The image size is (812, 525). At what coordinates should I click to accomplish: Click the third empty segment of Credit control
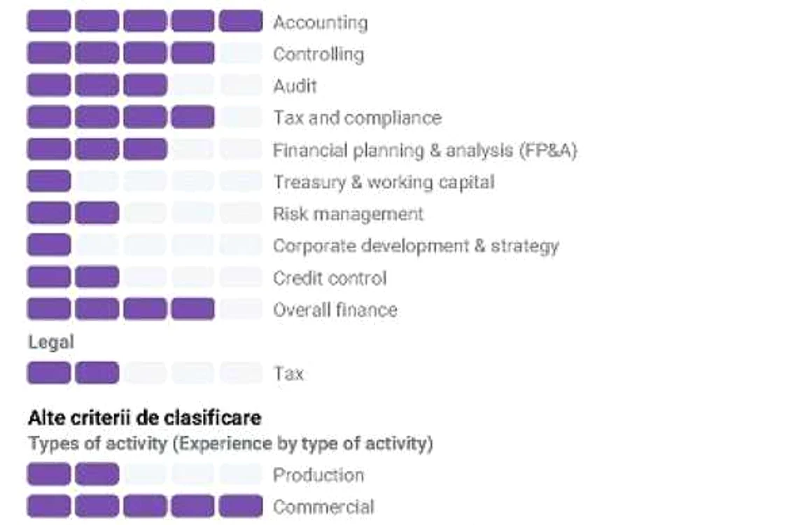coord(145,277)
